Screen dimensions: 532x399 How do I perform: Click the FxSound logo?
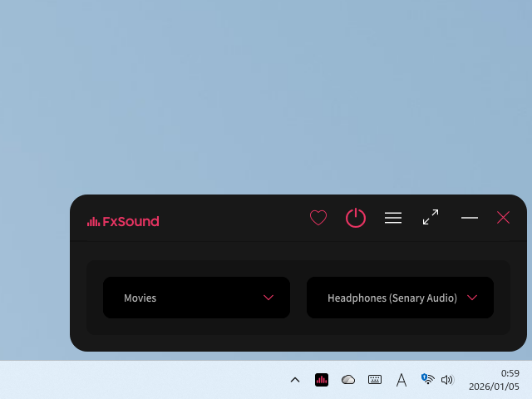pos(123,222)
